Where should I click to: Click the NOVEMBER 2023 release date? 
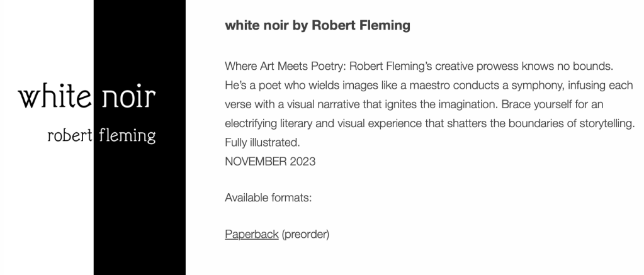pos(270,161)
